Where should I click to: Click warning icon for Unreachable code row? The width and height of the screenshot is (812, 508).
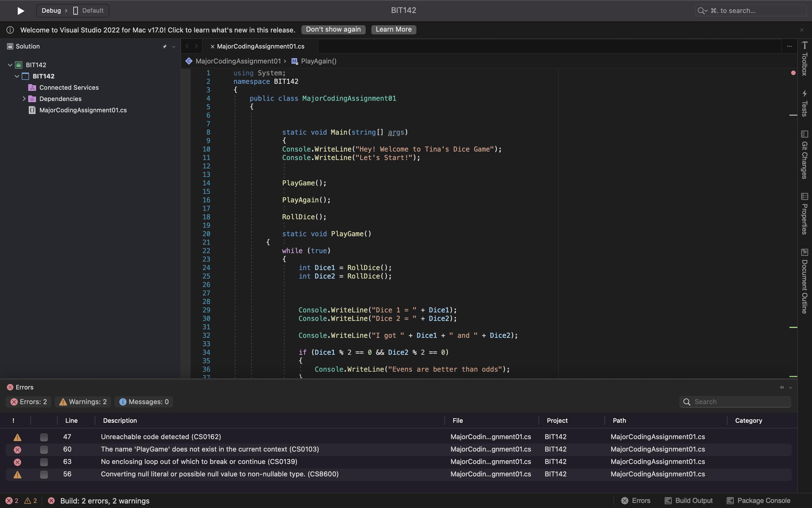coord(17,437)
